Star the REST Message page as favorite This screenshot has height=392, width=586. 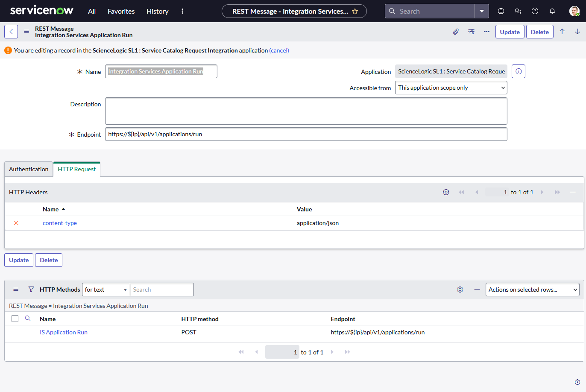(x=355, y=11)
